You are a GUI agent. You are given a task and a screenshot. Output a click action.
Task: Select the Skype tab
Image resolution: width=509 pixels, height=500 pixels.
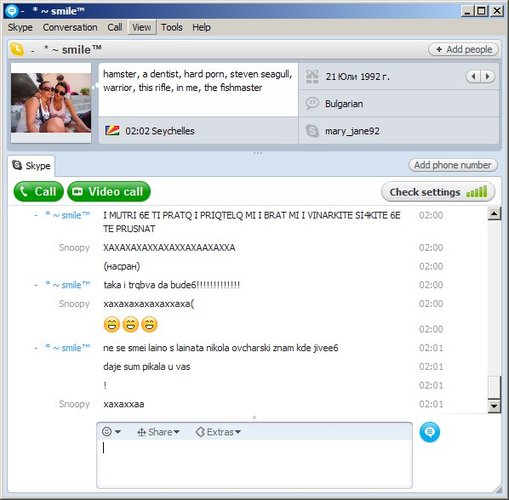pyautogui.click(x=31, y=165)
